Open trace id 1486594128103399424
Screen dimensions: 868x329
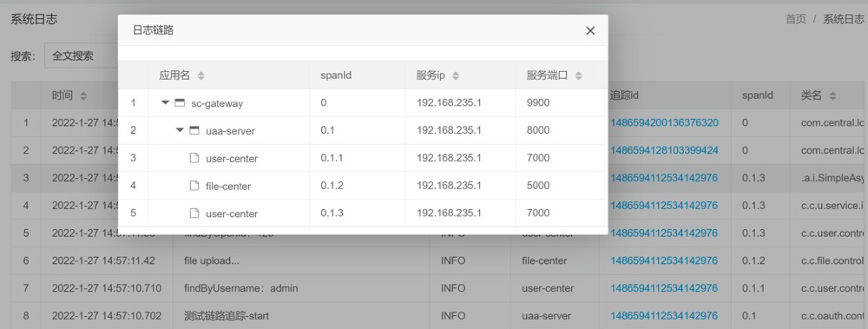(664, 151)
